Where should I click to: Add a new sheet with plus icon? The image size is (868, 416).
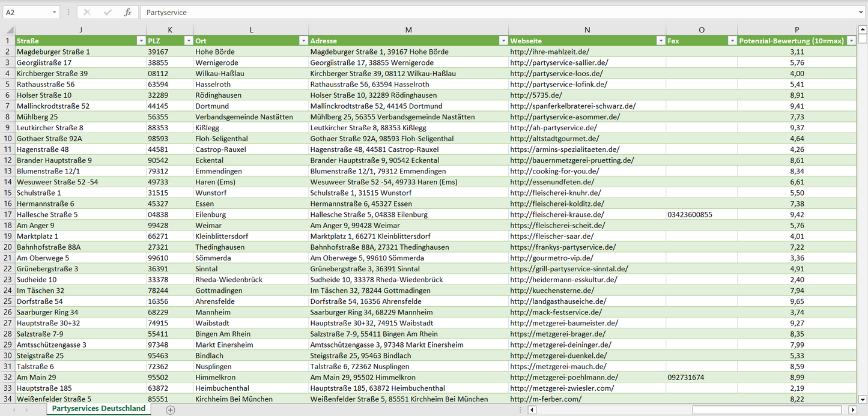tap(171, 409)
